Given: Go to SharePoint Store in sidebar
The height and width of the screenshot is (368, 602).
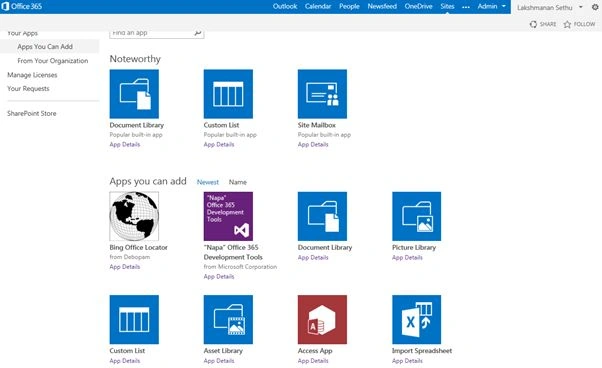Looking at the screenshot, I should [x=31, y=113].
